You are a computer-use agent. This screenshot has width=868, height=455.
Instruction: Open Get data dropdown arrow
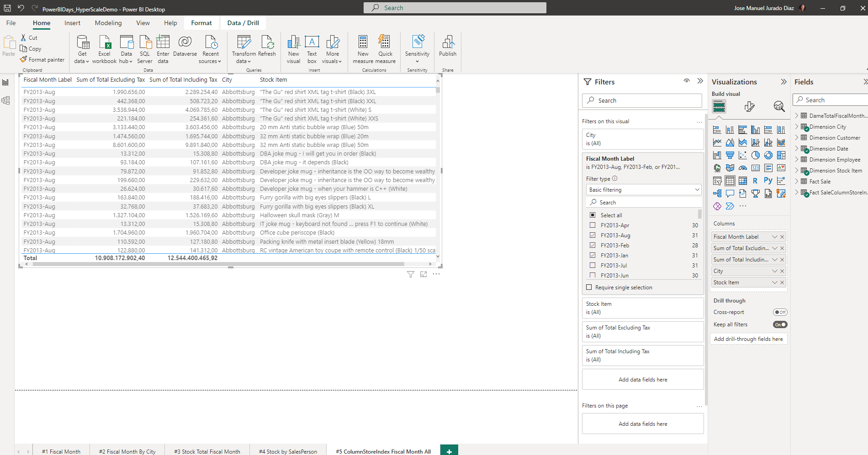point(87,61)
